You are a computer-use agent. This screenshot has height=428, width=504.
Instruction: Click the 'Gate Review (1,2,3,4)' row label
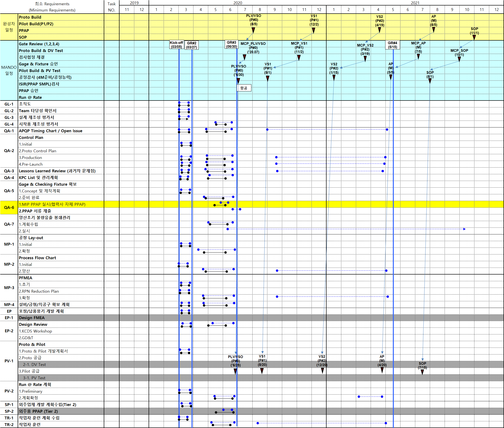[39, 44]
